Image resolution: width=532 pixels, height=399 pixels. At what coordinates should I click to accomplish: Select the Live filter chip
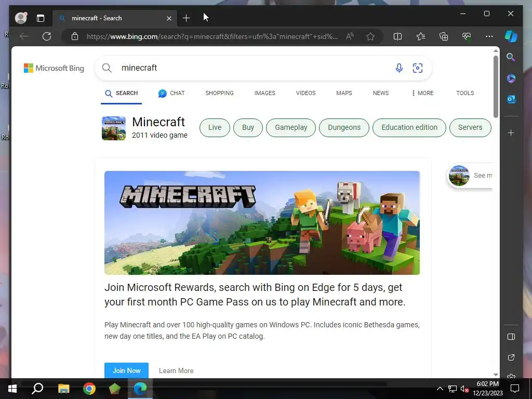(215, 128)
